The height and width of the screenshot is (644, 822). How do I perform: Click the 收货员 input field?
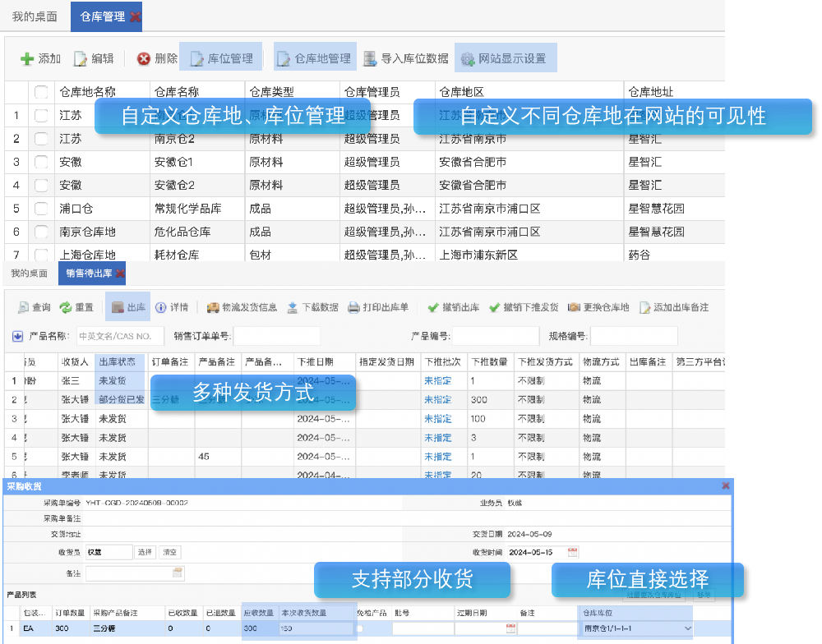[x=109, y=552]
